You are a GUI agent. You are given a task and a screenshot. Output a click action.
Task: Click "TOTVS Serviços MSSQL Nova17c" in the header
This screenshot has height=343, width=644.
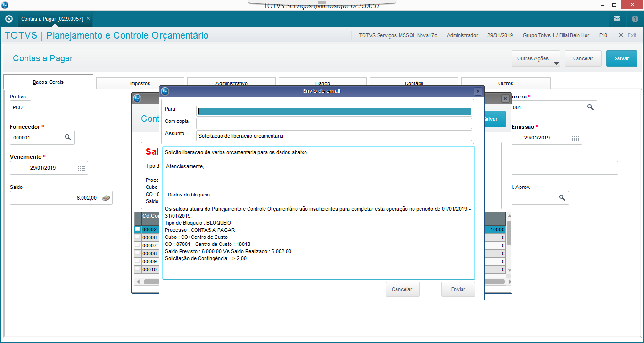[x=398, y=35]
